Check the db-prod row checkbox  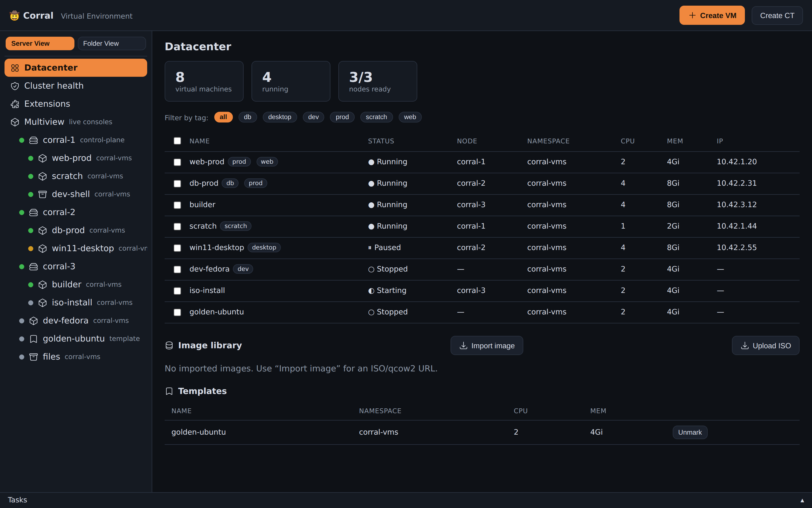[x=177, y=184]
